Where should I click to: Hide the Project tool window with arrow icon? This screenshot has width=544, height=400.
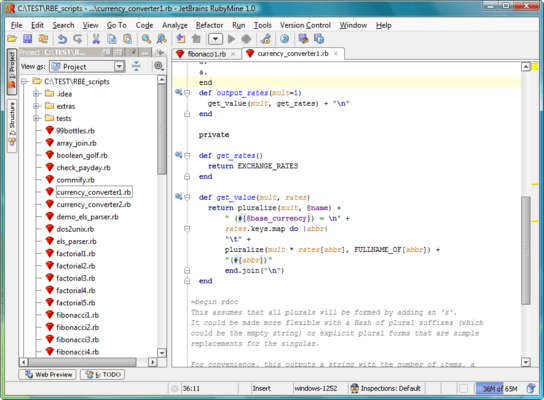(160, 52)
